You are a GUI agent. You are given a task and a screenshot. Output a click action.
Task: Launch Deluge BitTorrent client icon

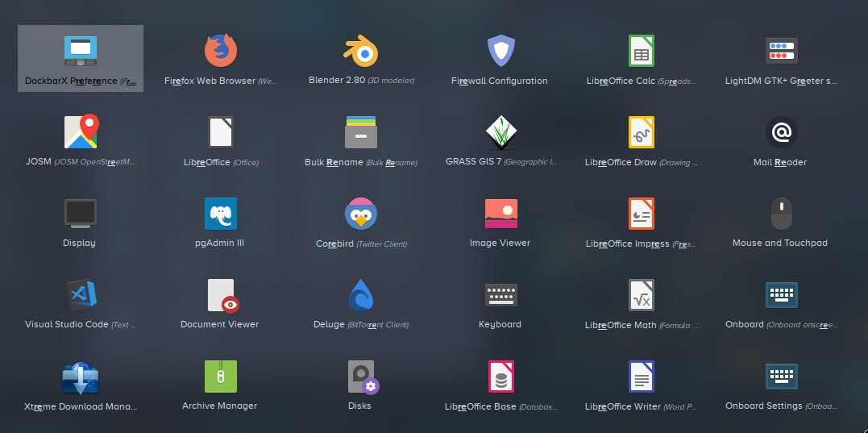point(361,294)
